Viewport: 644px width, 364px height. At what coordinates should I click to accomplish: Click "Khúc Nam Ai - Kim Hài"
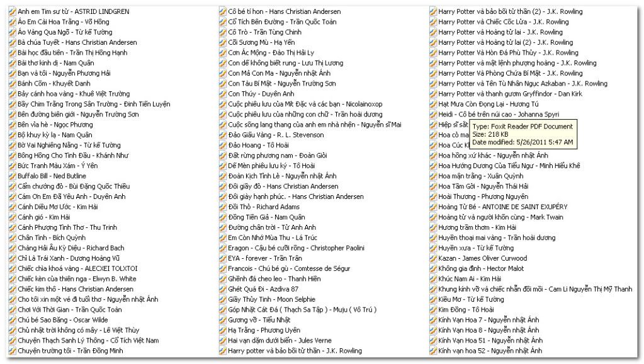[x=470, y=278]
